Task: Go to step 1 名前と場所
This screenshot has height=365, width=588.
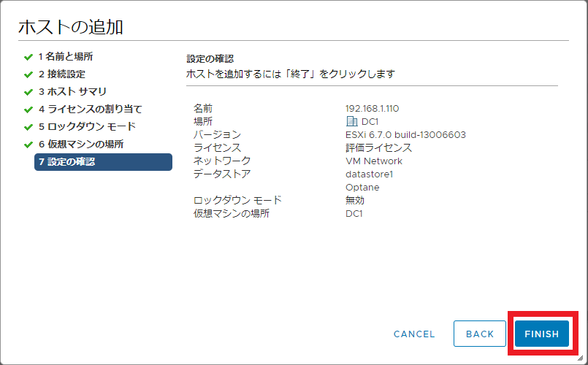Action: [x=66, y=57]
